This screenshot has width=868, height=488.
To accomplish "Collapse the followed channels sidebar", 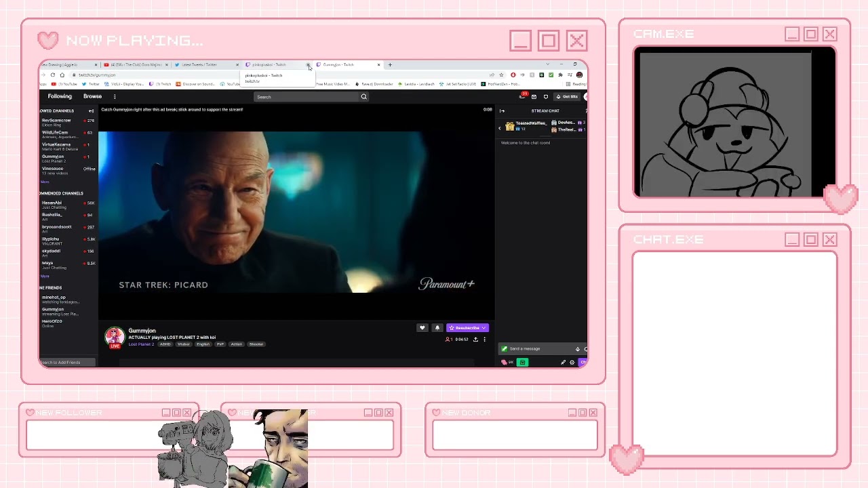I will [91, 110].
